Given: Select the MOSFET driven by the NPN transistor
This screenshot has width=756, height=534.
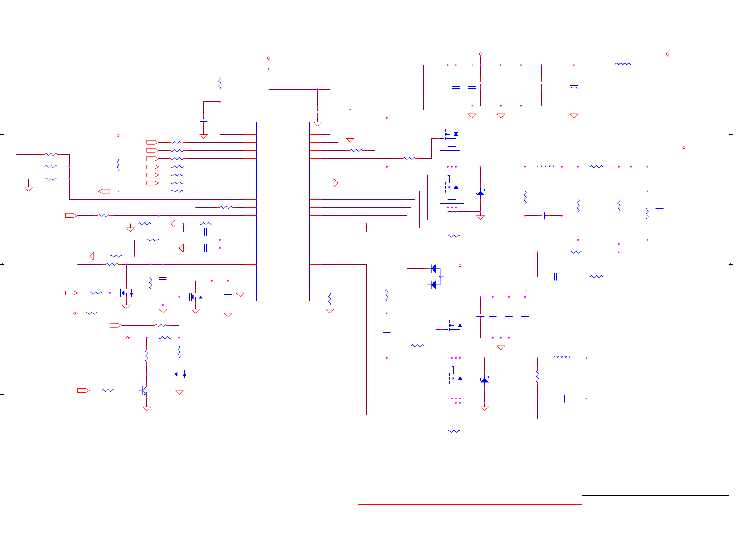Looking at the screenshot, I should pos(179,374).
